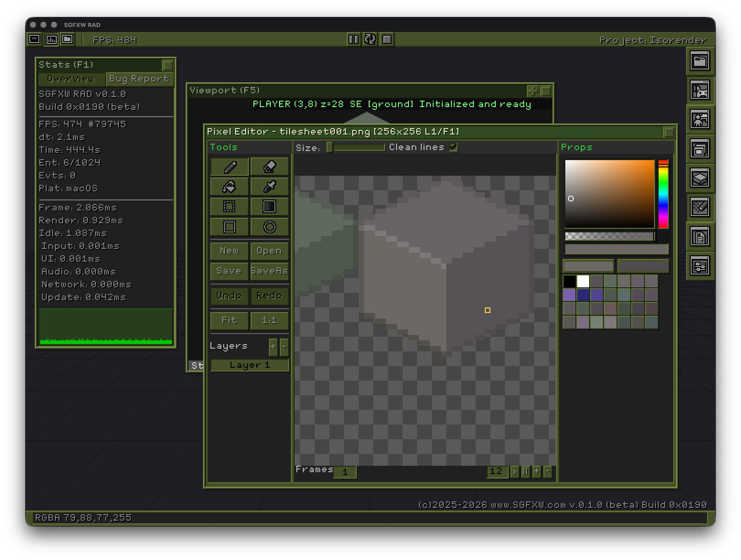Click the SaveAs button

[270, 271]
